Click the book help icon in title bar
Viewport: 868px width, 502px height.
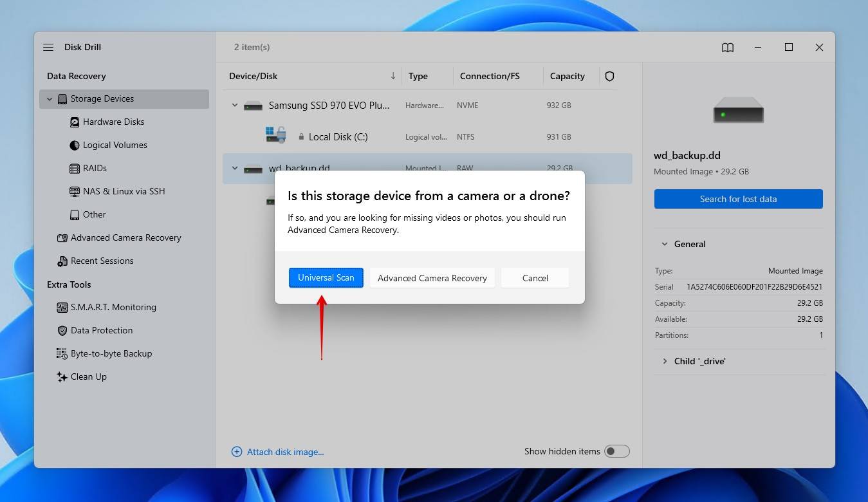point(727,47)
